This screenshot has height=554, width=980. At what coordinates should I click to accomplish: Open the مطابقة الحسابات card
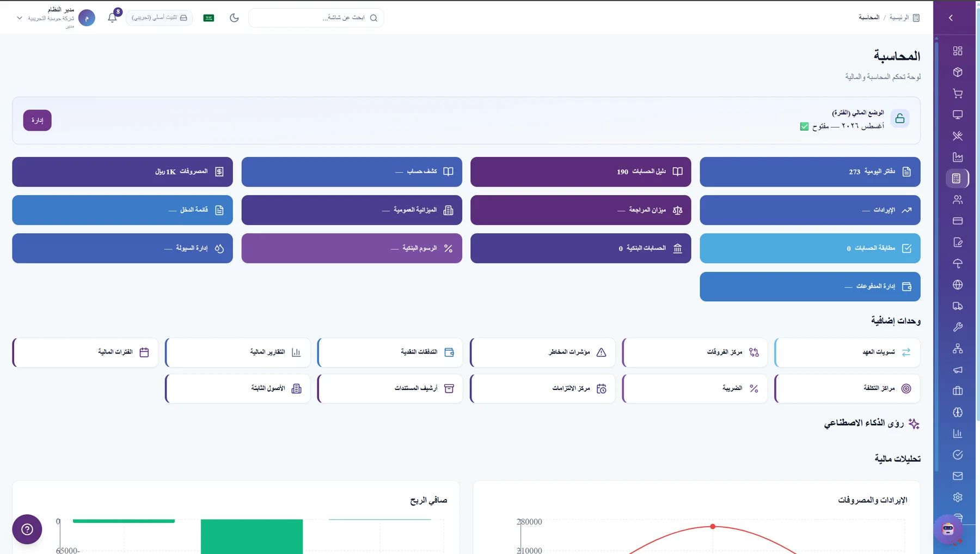click(x=810, y=248)
